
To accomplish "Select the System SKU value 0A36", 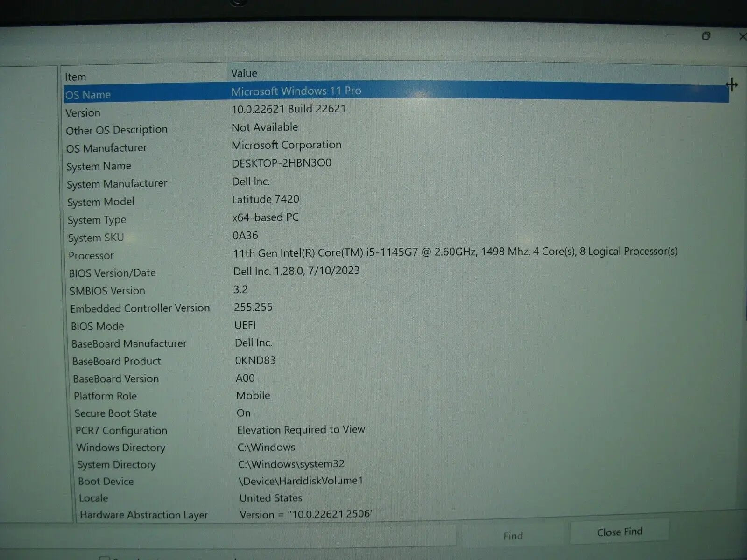I will point(245,236).
